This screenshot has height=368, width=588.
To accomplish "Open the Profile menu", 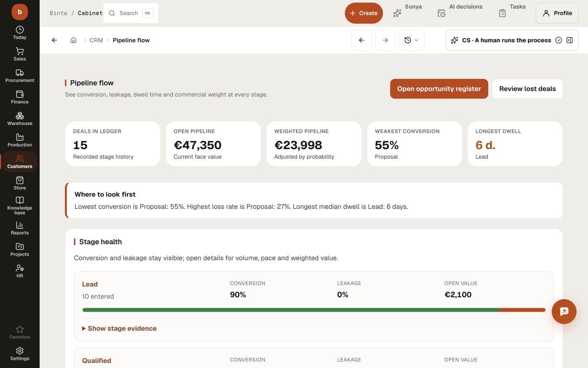I will pyautogui.click(x=557, y=13).
